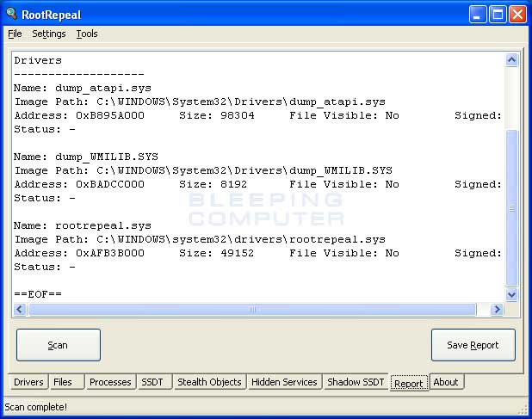The image size is (532, 419).
Task: Go to the Stealth Objects tab
Action: (210, 382)
